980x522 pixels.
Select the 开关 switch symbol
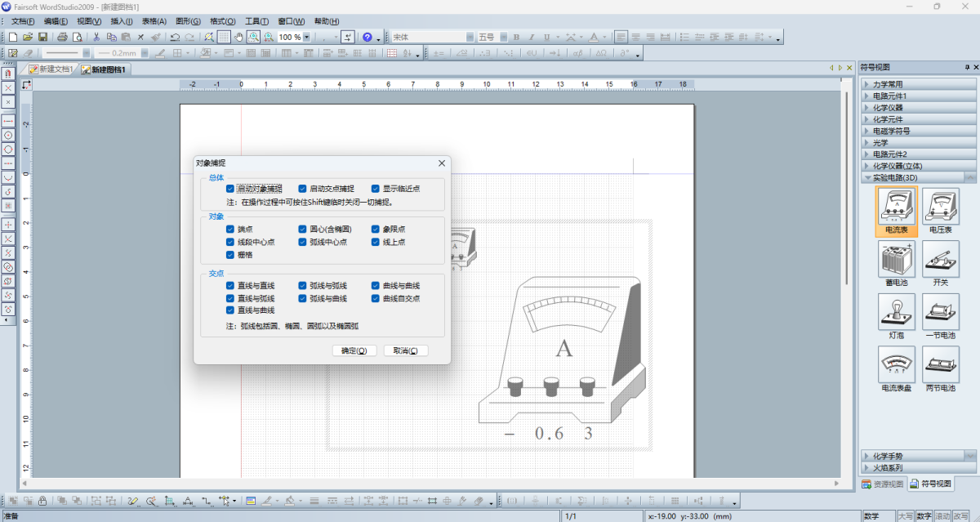pyautogui.click(x=941, y=261)
